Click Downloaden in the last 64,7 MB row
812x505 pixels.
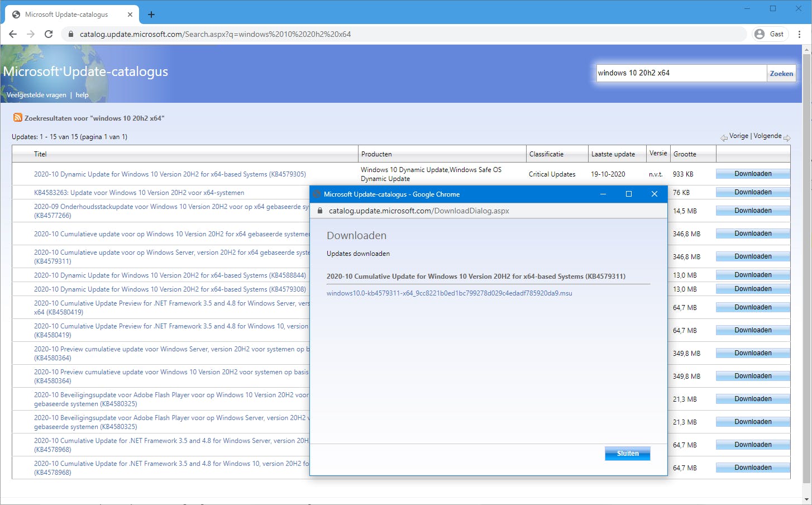click(x=753, y=468)
